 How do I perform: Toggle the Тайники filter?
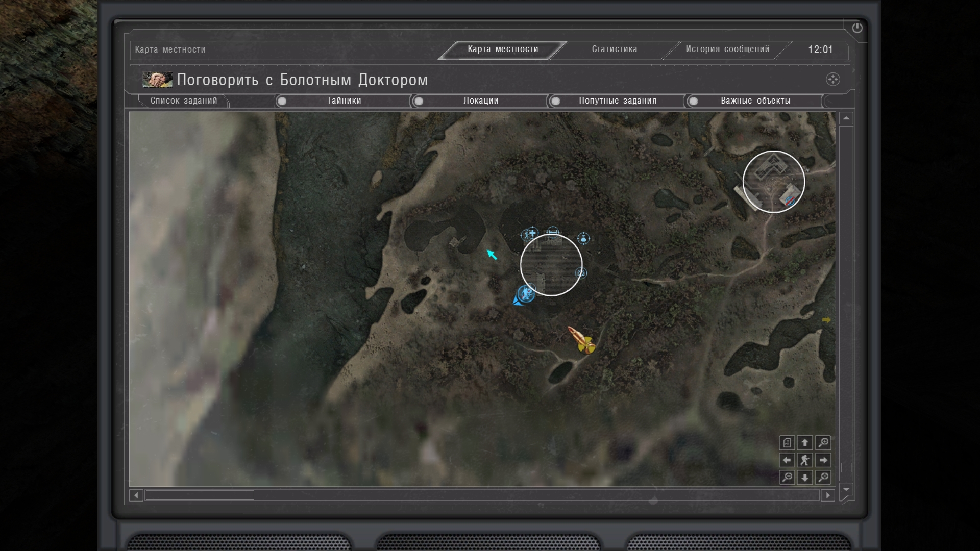282,101
